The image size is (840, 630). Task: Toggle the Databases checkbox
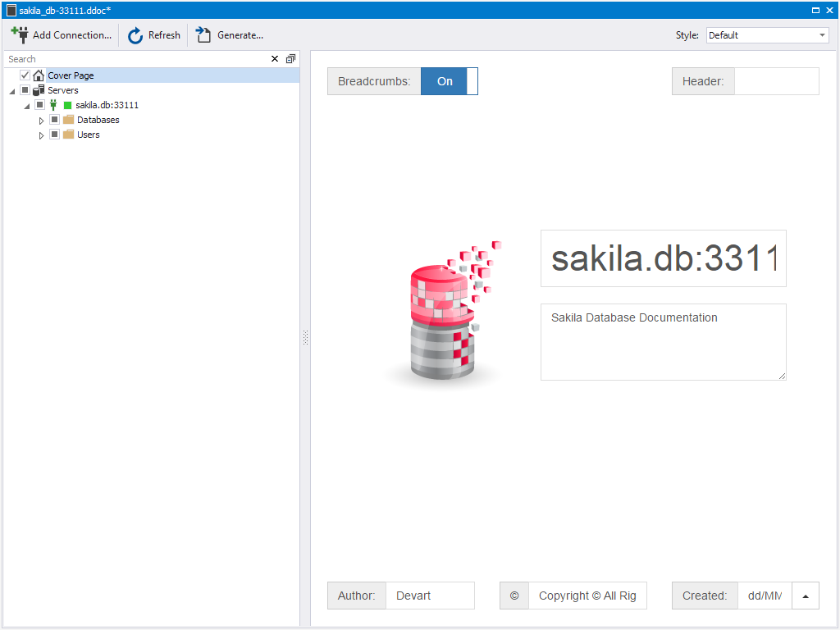(54, 120)
